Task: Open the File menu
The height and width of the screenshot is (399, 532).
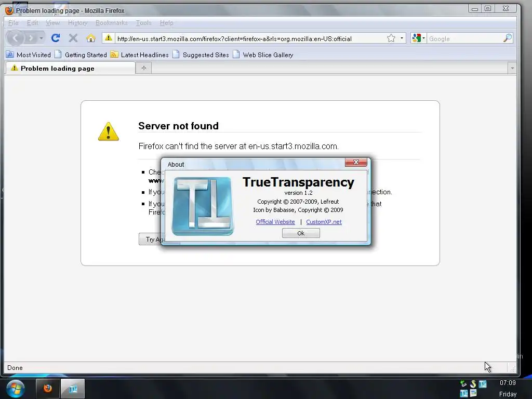Action: [13, 23]
